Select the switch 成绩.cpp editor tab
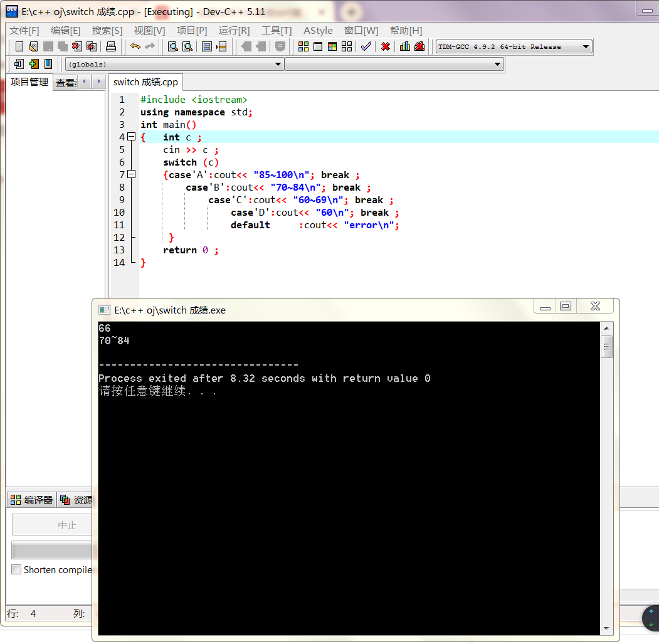This screenshot has width=659, height=644. click(x=145, y=82)
